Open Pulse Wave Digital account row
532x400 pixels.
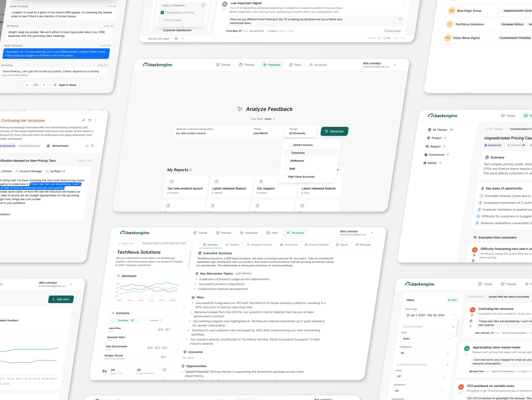[x=486, y=38]
